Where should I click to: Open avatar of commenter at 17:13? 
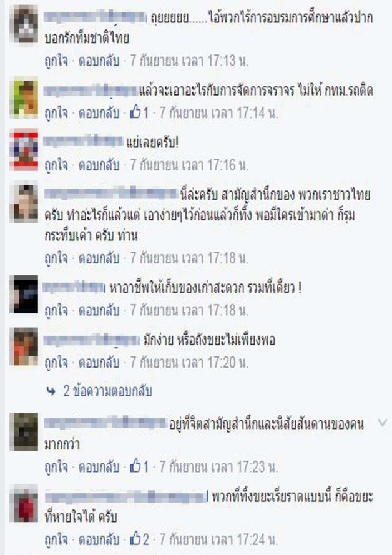coord(24,24)
